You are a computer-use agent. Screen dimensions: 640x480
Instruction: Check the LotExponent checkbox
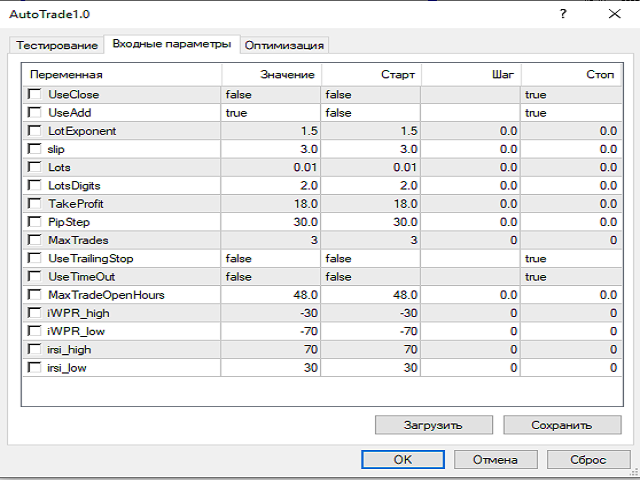35,131
